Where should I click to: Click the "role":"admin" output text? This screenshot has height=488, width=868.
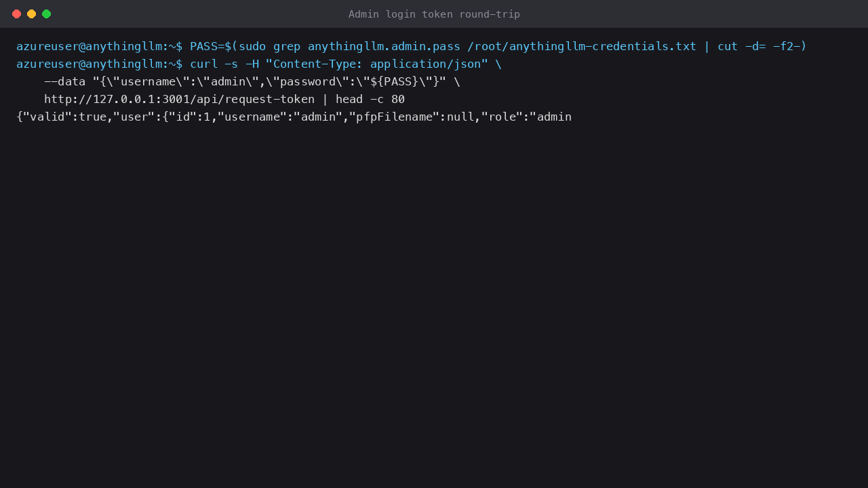[x=527, y=117]
